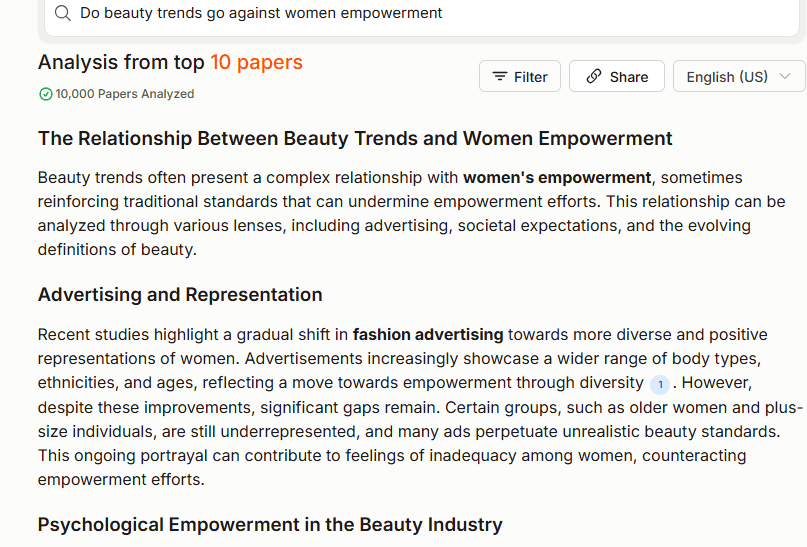Focus the search query input field
This screenshot has height=547, width=807.
tap(422, 13)
